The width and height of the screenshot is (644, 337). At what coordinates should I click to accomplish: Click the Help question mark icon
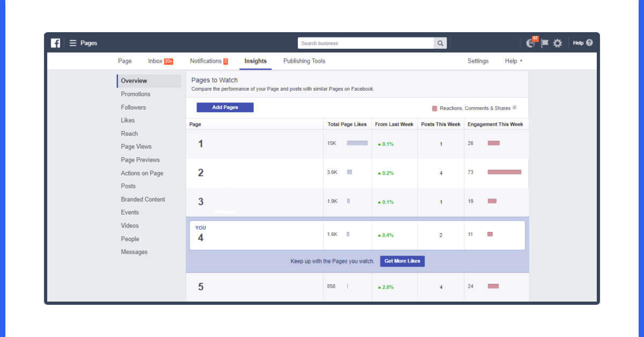coord(589,43)
